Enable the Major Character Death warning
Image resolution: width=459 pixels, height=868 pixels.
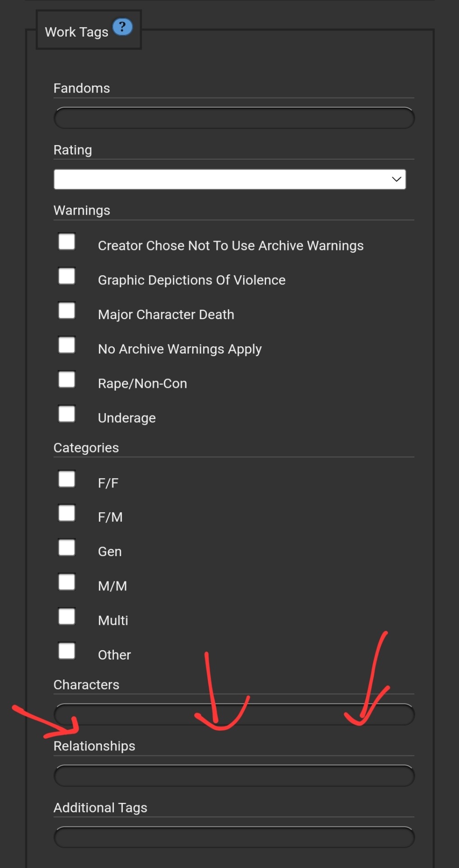[67, 311]
